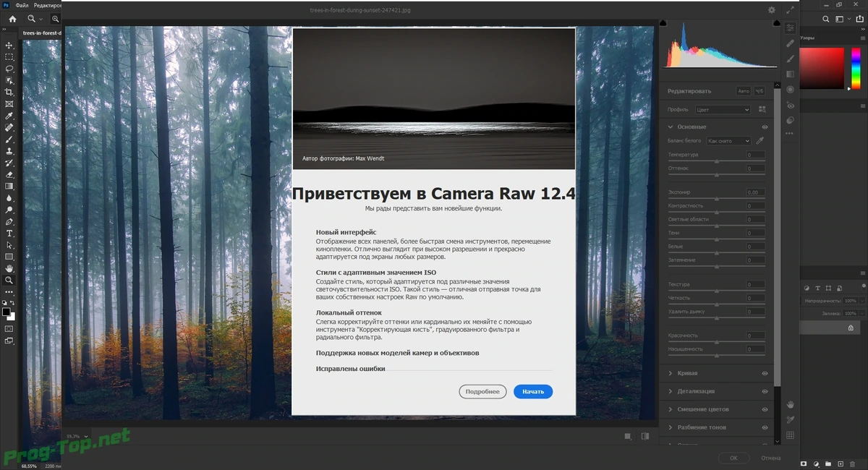The image size is (868, 470).
Task: Select the Photoshop Zoom tool at toolbar bottom
Action: pyautogui.click(x=9, y=280)
